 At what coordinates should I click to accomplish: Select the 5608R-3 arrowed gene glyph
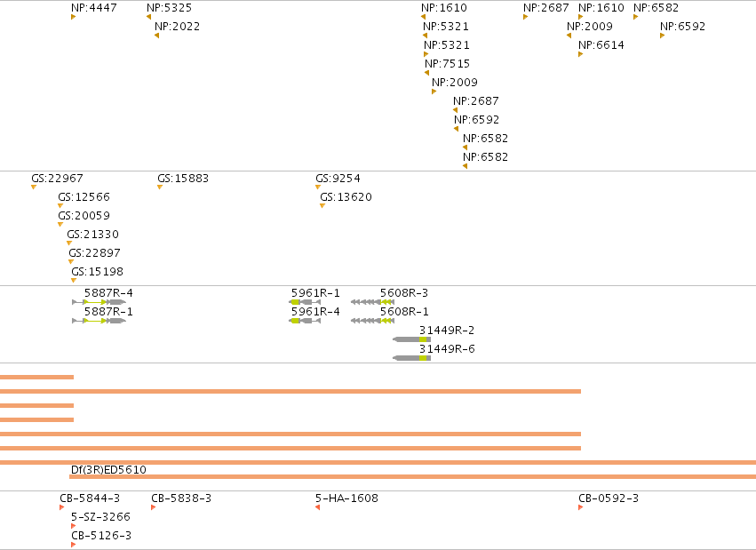click(x=373, y=302)
